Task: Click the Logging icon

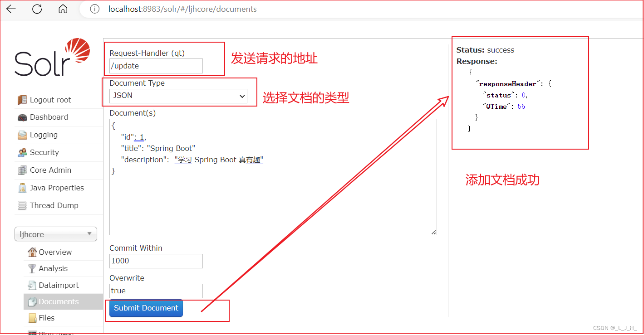Action: pos(22,135)
